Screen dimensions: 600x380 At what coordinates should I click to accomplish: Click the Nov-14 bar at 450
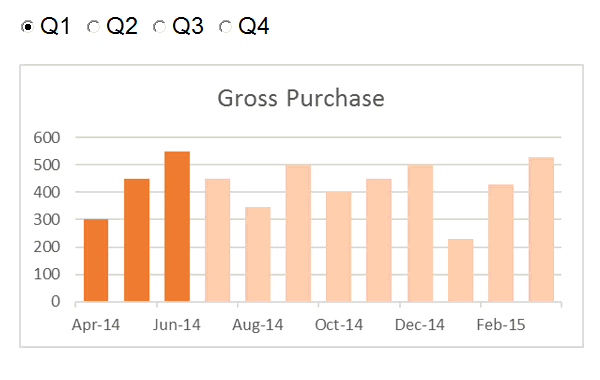[379, 240]
